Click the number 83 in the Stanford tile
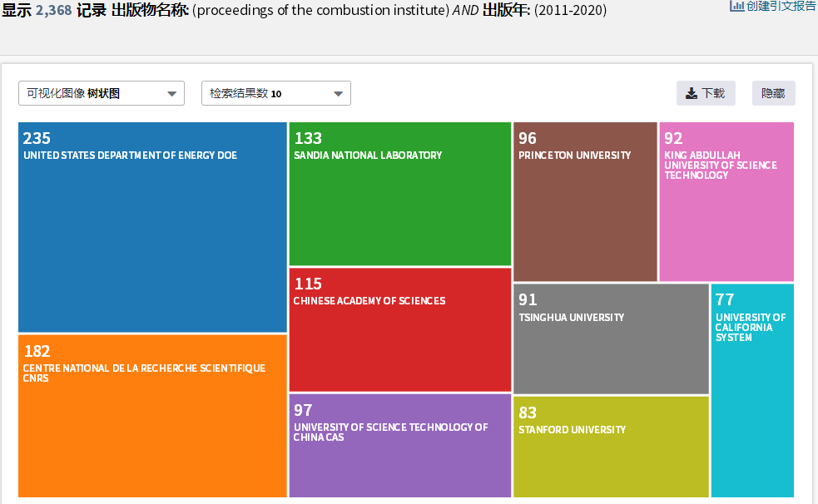This screenshot has height=504, width=818. pyautogui.click(x=528, y=413)
